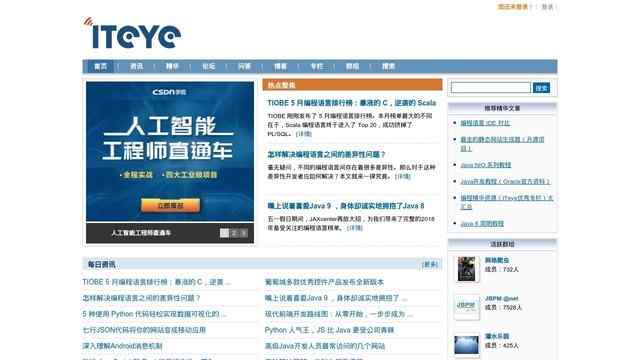Screen dimensions: 640x360
Task: Open recommended article Java NIO 系列教程
Action: (486, 165)
